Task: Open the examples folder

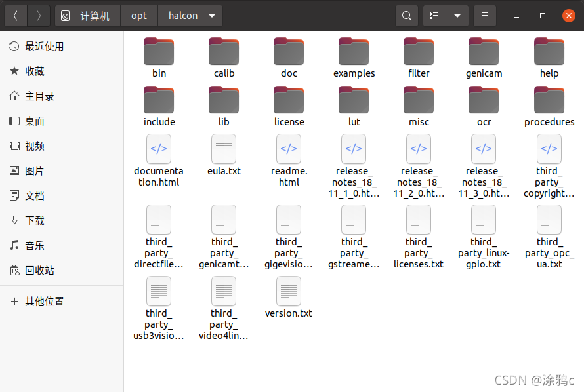Action: [354, 51]
